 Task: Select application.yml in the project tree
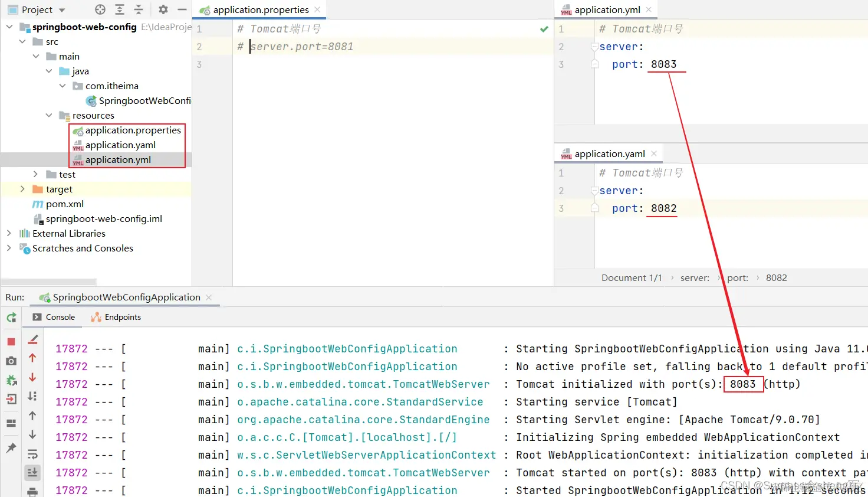point(118,159)
